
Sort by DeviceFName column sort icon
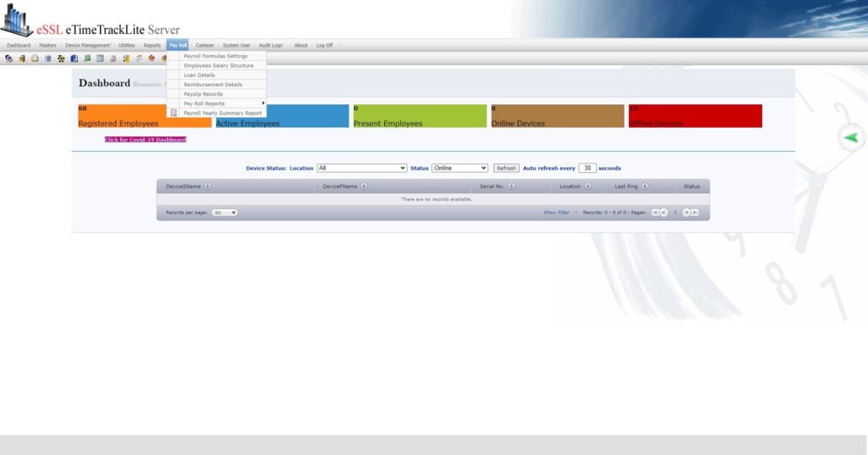(x=364, y=186)
